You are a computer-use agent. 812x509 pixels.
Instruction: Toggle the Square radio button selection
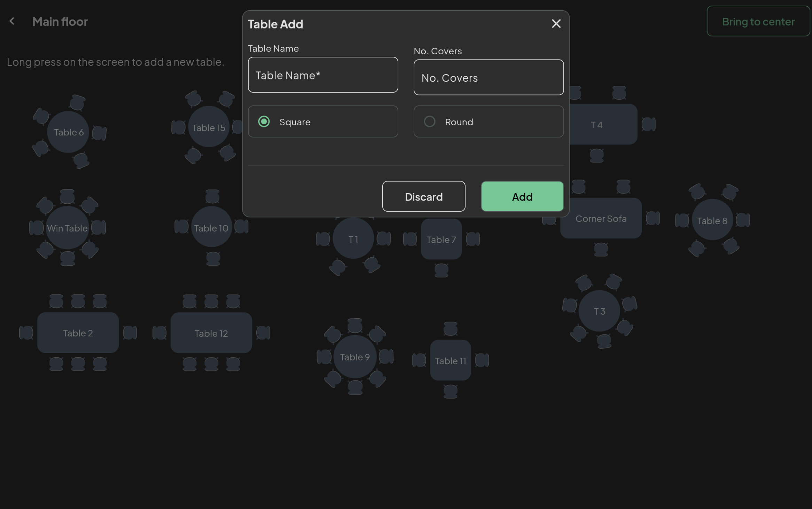click(263, 121)
